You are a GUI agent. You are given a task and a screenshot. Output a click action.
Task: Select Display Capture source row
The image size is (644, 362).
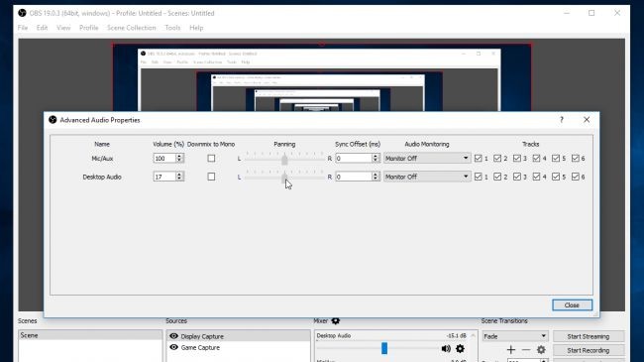point(239,336)
